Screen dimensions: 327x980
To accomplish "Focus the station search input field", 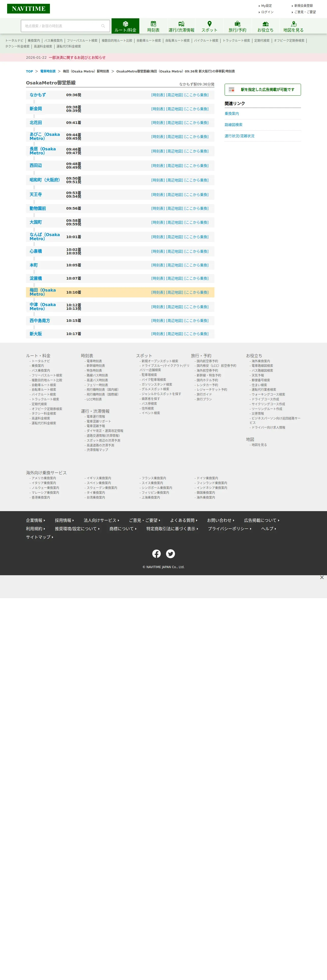I will pos(61,26).
